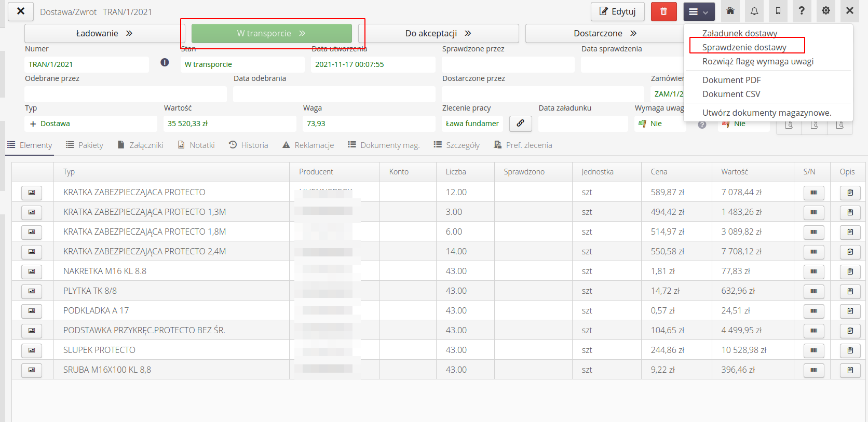Open image for NAKRETKA M16 KL 8.8 row
The image size is (868, 422).
pyautogui.click(x=32, y=271)
